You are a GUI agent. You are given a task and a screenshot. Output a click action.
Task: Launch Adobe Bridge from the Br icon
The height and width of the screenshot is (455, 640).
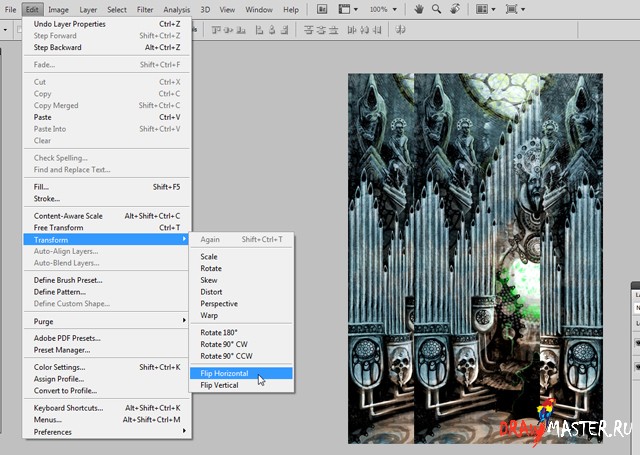pyautogui.click(x=322, y=9)
